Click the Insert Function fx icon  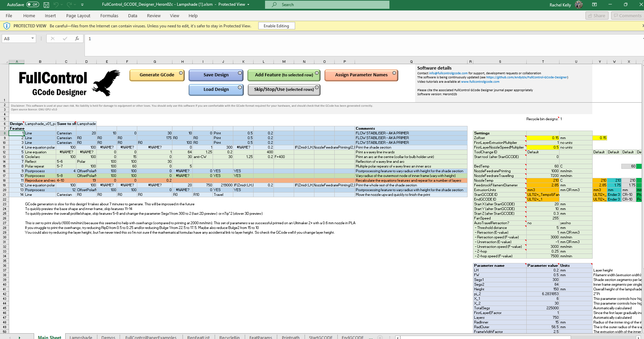(77, 38)
